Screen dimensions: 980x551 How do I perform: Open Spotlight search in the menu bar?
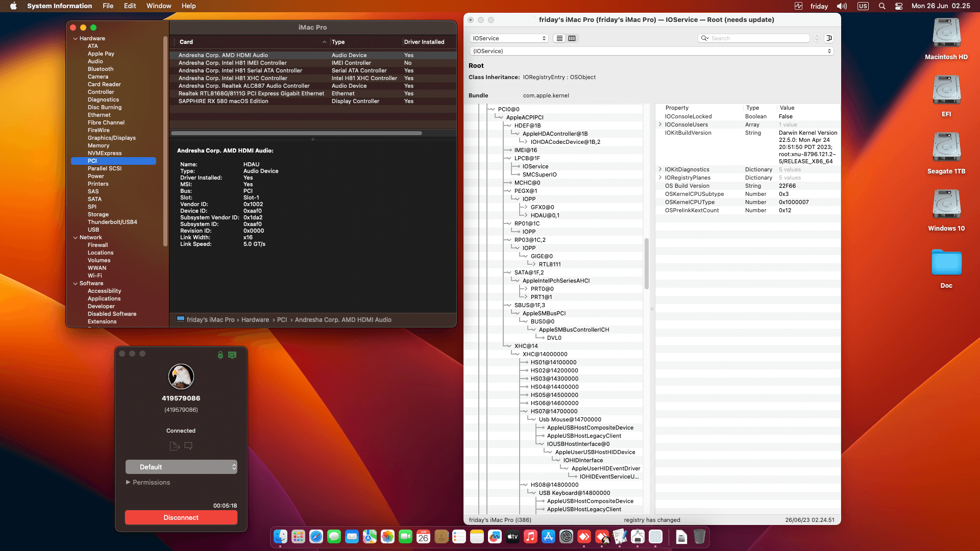pos(881,6)
